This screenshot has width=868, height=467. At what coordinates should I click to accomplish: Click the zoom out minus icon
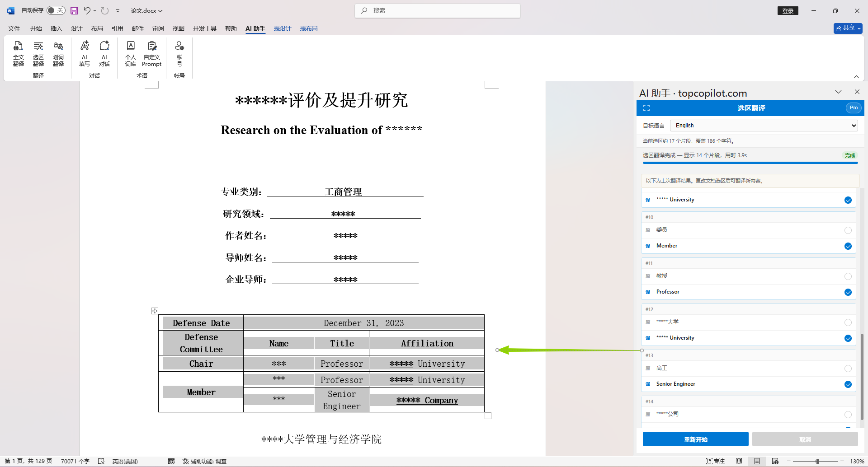click(x=789, y=461)
